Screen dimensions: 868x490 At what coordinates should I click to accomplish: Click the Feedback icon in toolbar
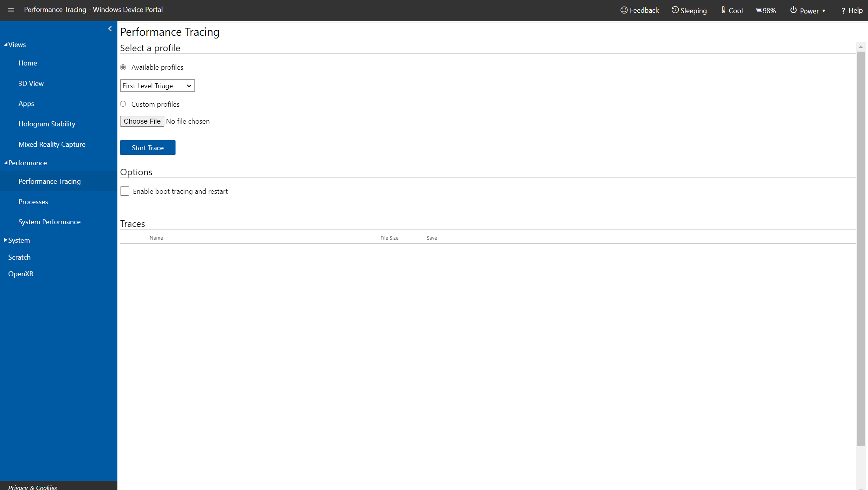tap(624, 10)
